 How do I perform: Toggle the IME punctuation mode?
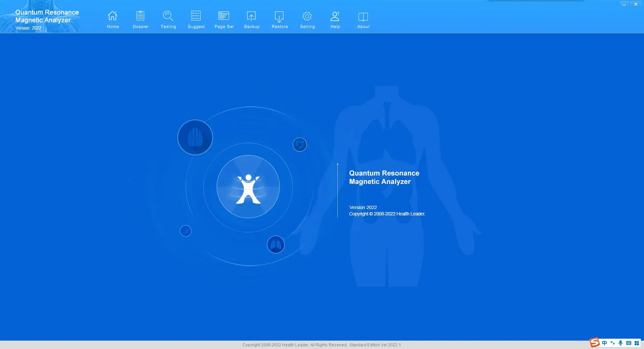(612, 343)
